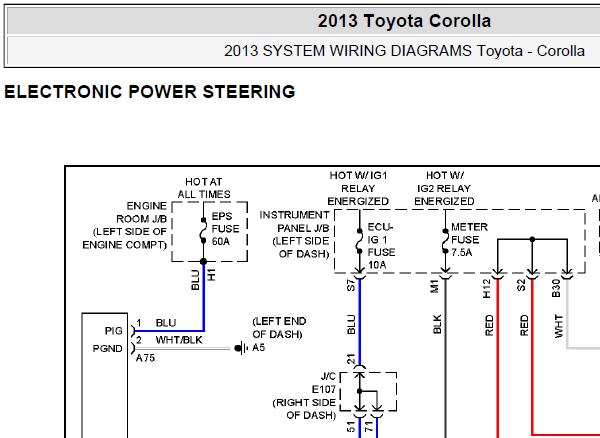Click the "INSTRUMENT PANEL J/B" label
The width and height of the screenshot is (600, 438).
click(294, 221)
